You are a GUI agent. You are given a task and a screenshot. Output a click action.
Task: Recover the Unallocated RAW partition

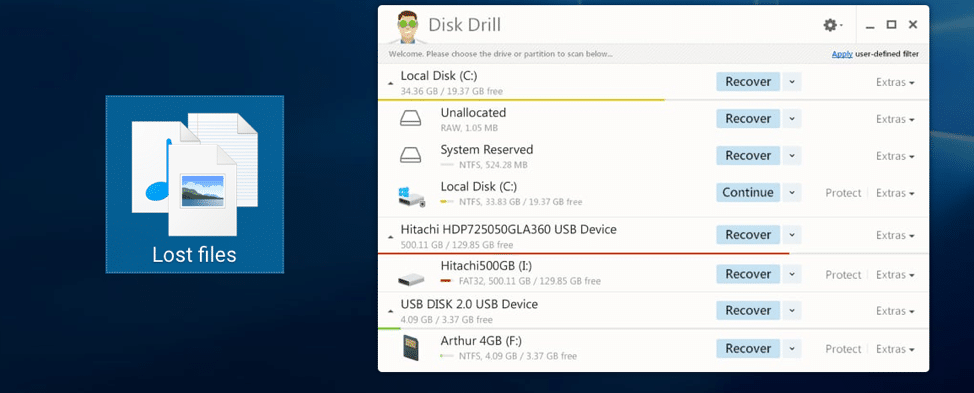(748, 119)
